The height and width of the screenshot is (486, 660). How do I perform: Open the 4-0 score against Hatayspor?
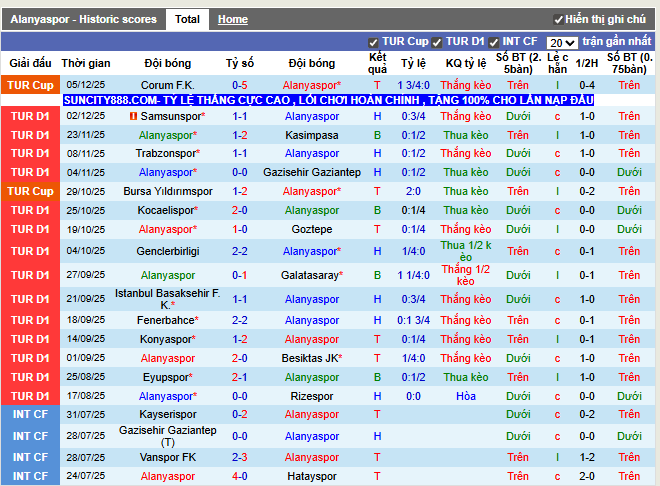pos(240,476)
